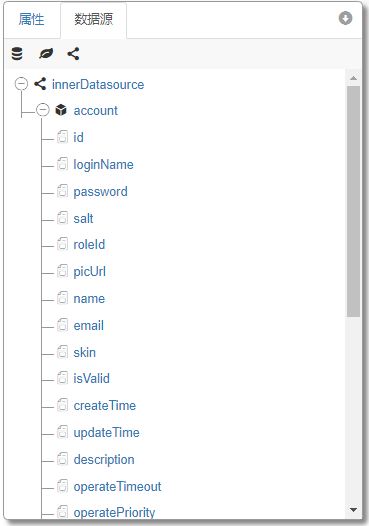Click the share icon beside innerDatasource
Viewport: 369px width, 526px height.
coord(40,84)
